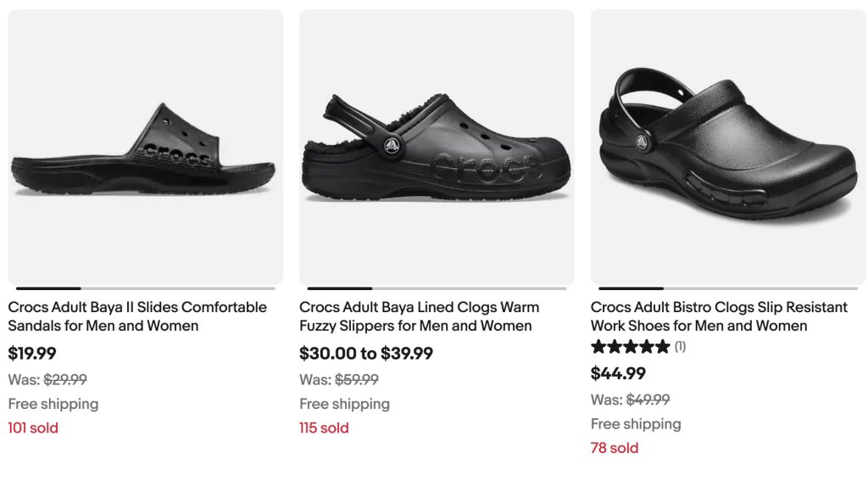Click the Baya Lined Clogs Warm Fuzzy Slippers title
This screenshot has height=481, width=868.
419,316
